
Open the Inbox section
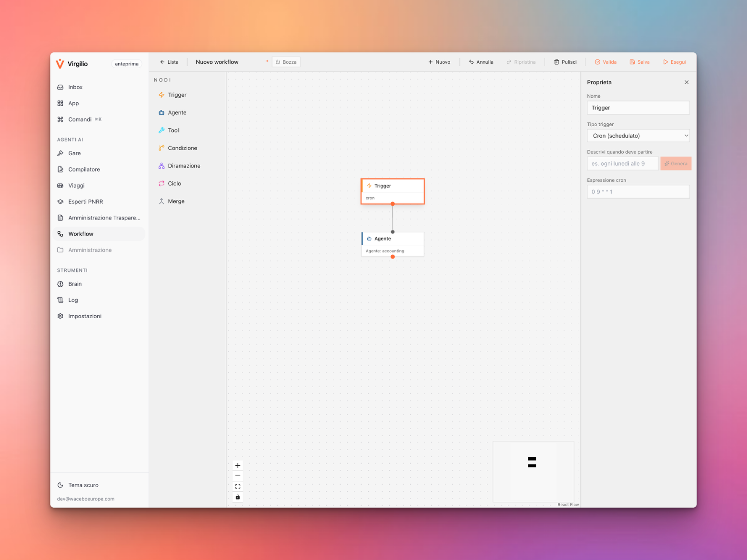[x=100, y=87]
